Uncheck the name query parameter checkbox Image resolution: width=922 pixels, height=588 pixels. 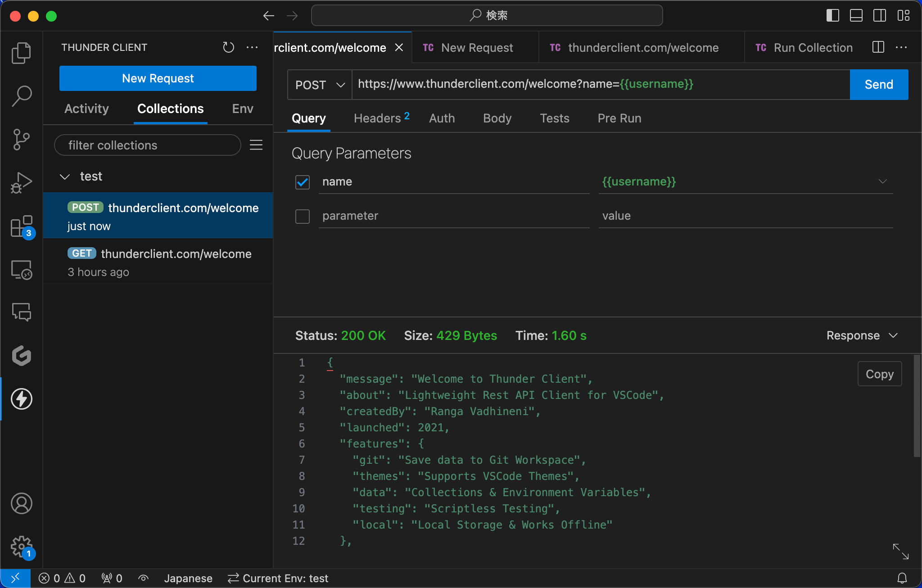tap(303, 182)
